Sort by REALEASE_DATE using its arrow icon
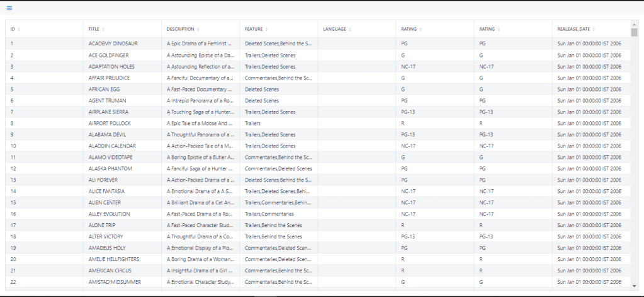Viewport: 644px width, 297px height. pos(594,30)
